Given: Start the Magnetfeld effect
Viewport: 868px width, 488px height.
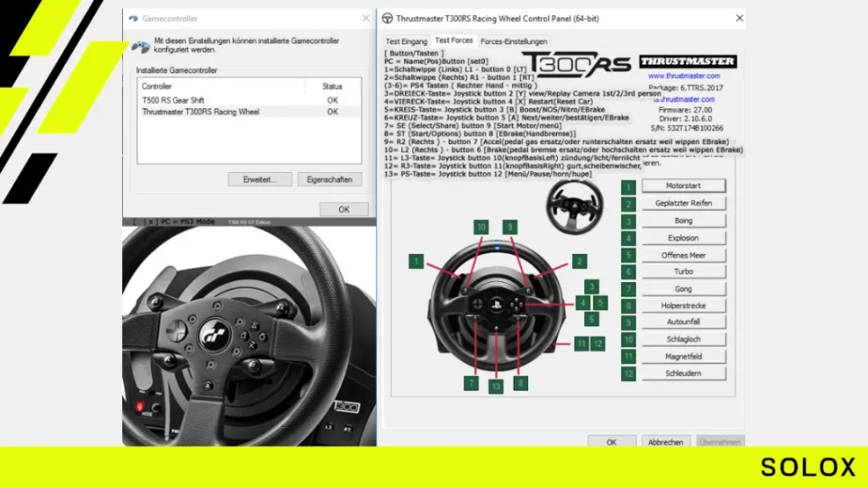Looking at the screenshot, I should (x=683, y=357).
